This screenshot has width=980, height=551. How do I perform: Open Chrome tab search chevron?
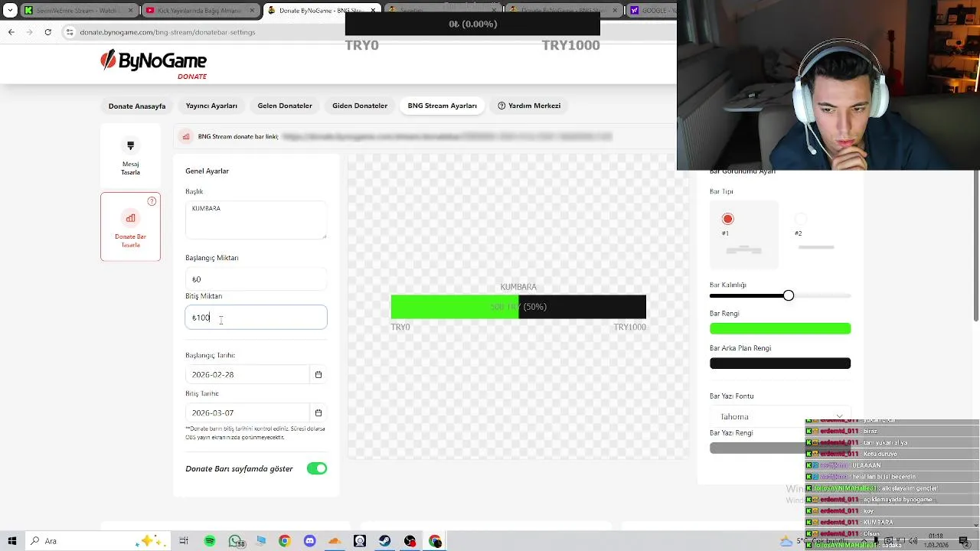point(11,11)
